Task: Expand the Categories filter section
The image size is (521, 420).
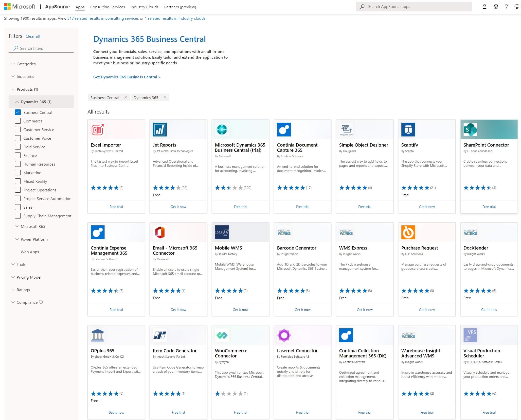Action: [24, 64]
